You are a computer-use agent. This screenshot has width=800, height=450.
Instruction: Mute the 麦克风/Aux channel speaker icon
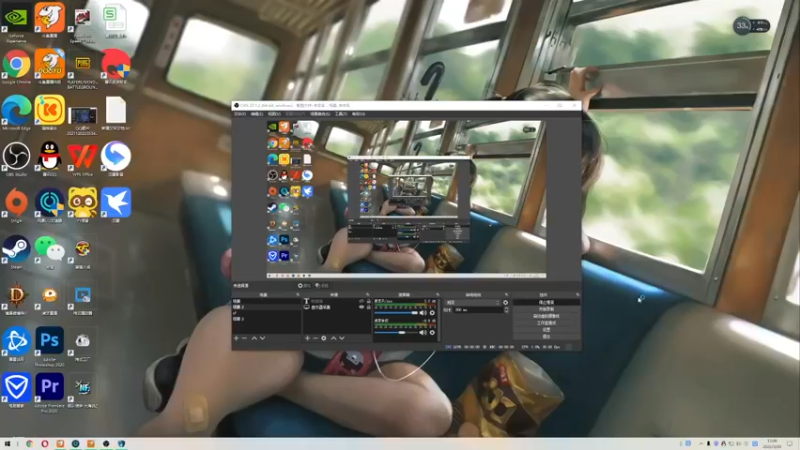(423, 313)
